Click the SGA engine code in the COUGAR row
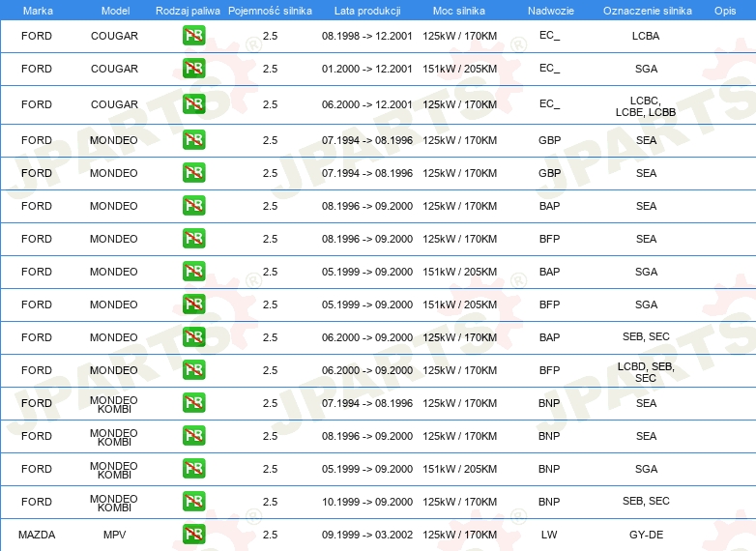This screenshot has height=551, width=756. [x=646, y=69]
